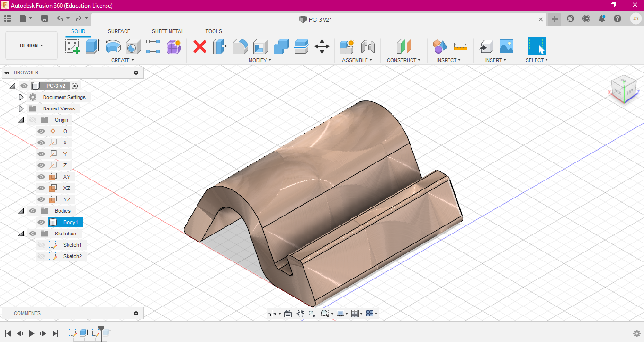Viewport: 644px width, 342px height.
Task: Click the Save icon
Action: [45, 18]
